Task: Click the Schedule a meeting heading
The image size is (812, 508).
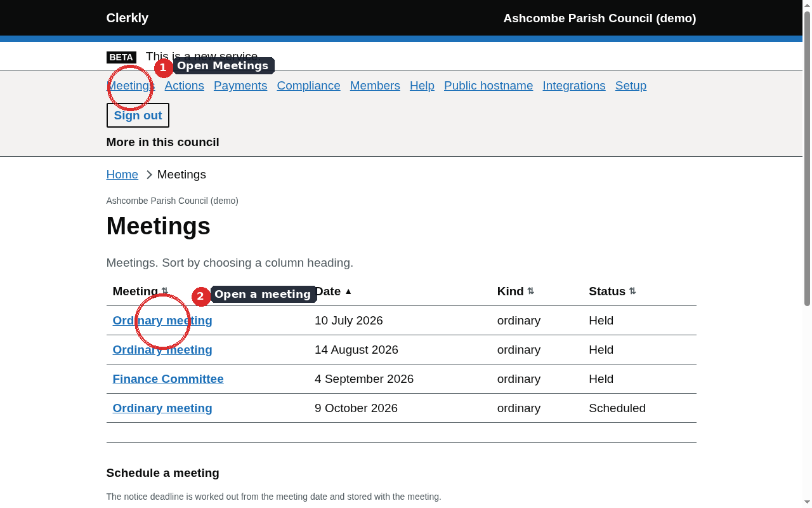Action: [163, 473]
